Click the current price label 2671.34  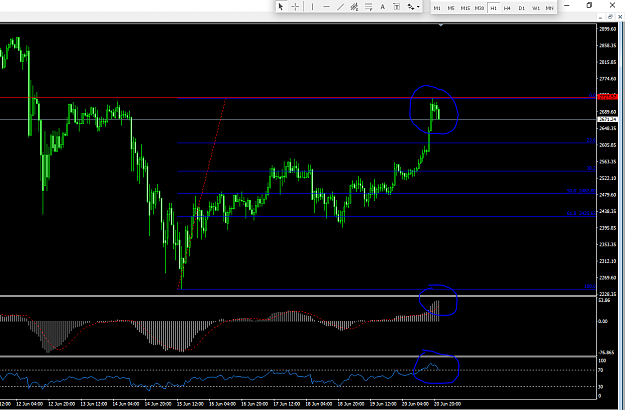coord(608,119)
